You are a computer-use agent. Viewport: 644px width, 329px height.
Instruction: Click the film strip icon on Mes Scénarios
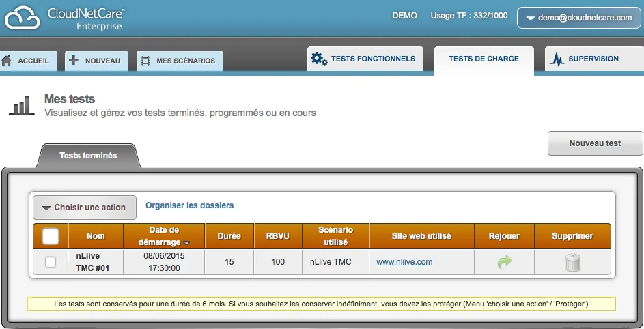(145, 61)
